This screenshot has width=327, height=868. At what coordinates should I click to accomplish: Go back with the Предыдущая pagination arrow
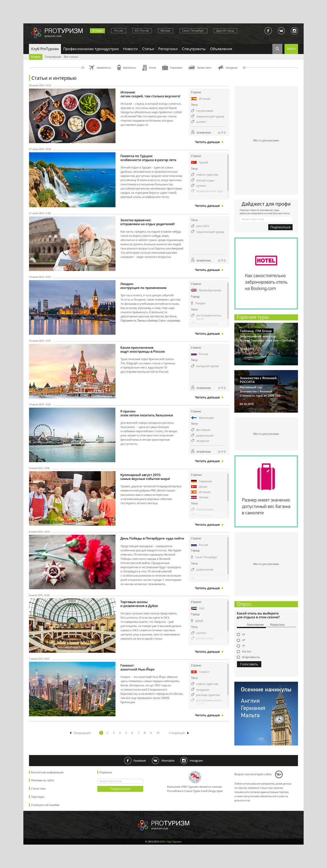click(70, 733)
